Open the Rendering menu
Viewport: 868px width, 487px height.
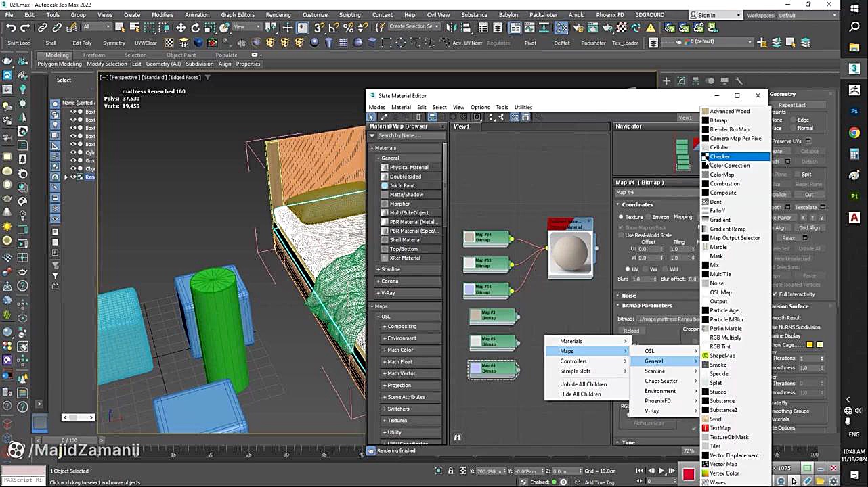tap(278, 15)
